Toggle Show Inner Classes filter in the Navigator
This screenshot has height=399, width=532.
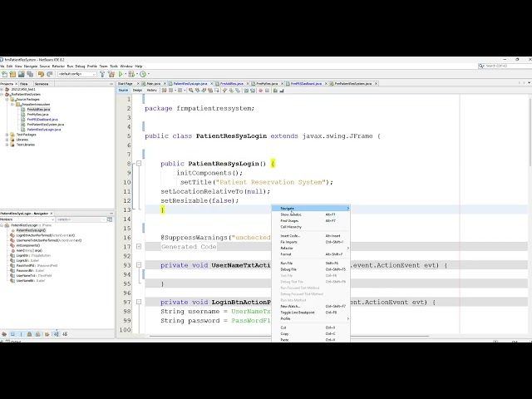37,334
